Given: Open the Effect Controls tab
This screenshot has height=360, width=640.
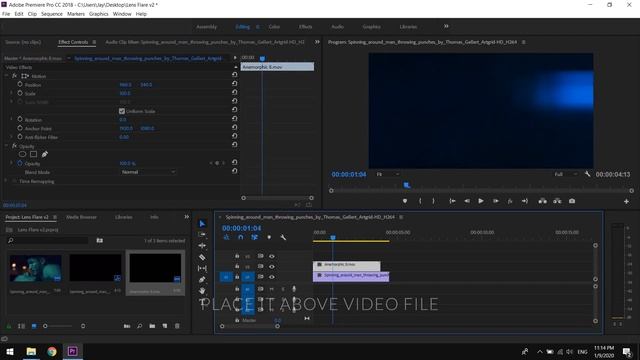Looking at the screenshot, I should click(x=73, y=42).
